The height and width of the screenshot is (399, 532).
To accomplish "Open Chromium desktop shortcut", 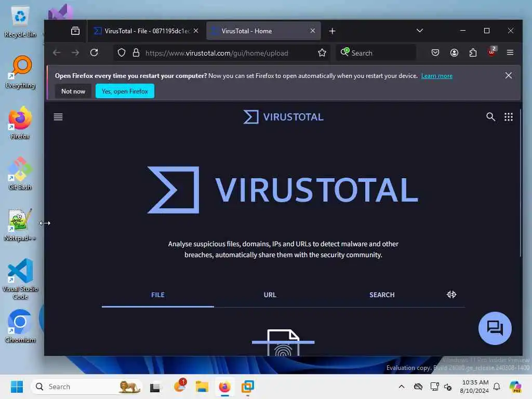I will point(20,326).
